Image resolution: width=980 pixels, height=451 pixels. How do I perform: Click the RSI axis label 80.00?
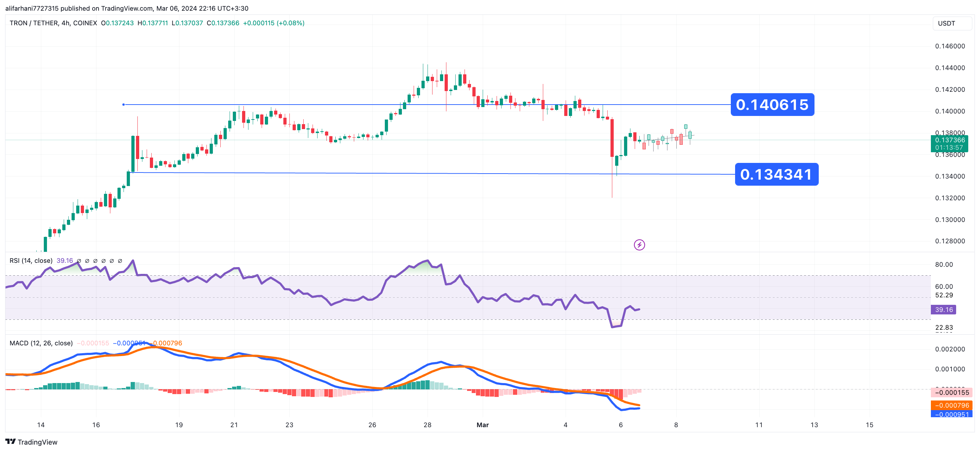944,265
